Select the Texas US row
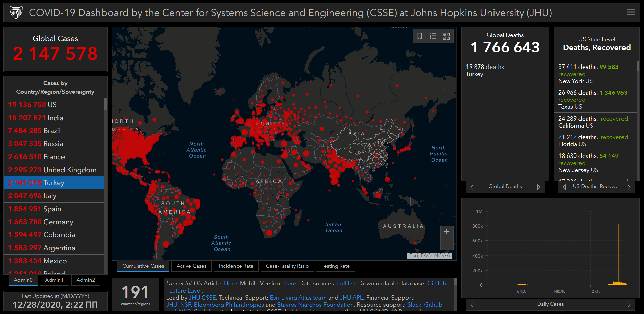 point(595,100)
